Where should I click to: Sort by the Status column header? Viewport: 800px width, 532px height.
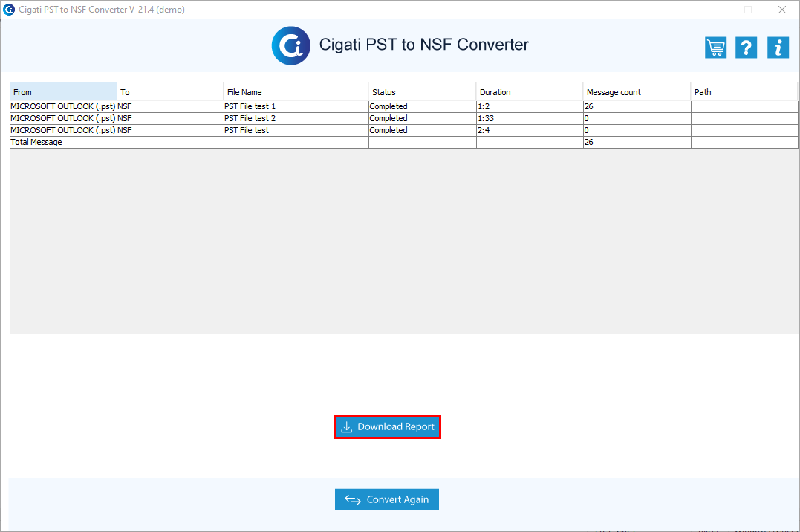422,92
